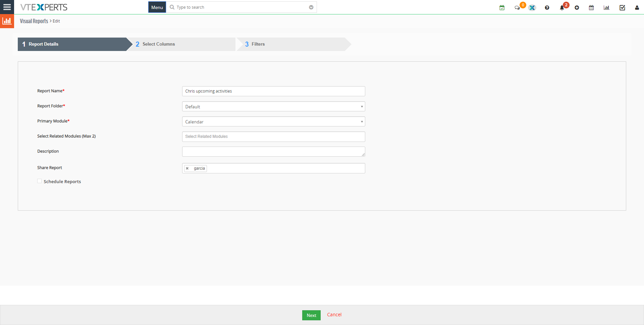Open the help question mark icon
This screenshot has width=644, height=325.
coord(547,8)
